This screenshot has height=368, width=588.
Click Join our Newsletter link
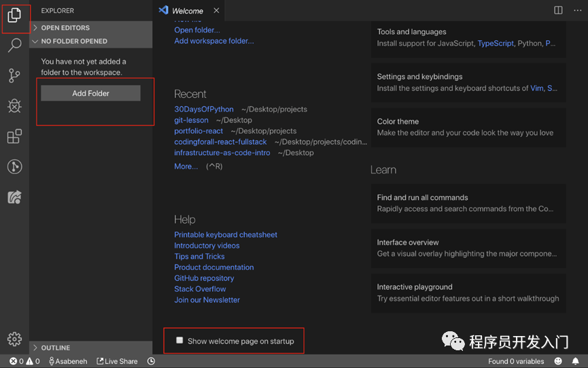(x=207, y=300)
